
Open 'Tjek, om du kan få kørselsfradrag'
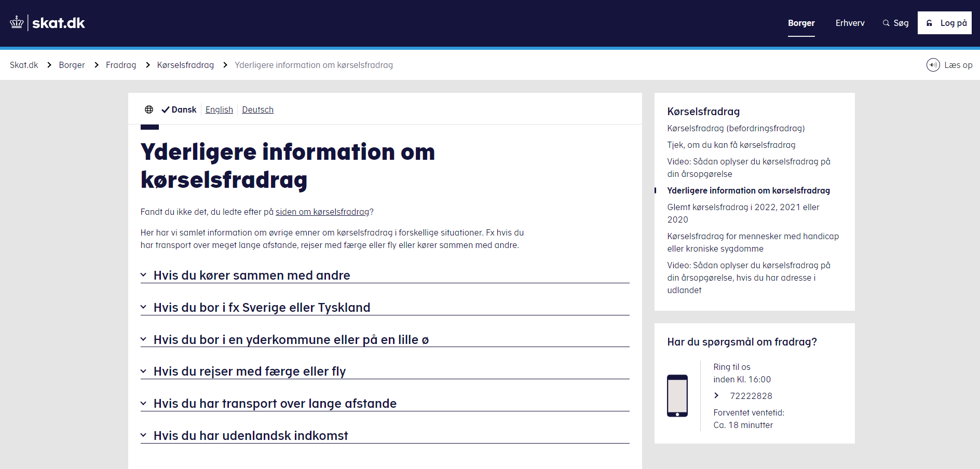point(731,145)
